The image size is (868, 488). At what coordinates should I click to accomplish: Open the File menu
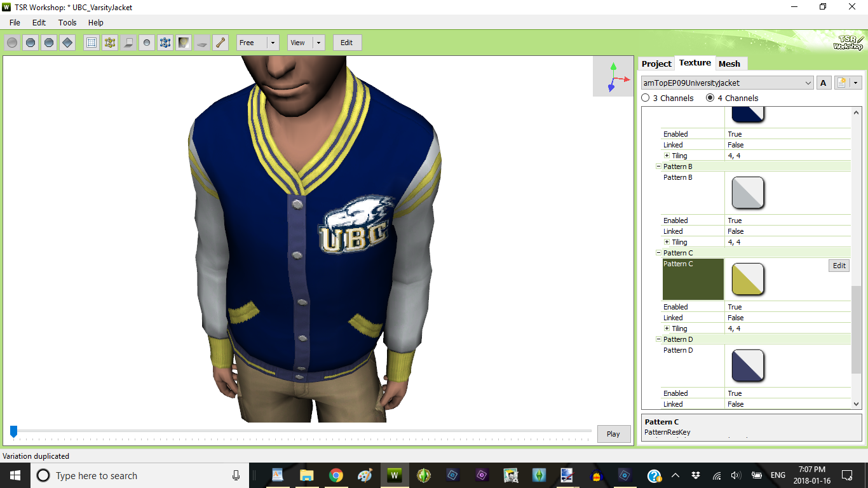[x=15, y=22]
